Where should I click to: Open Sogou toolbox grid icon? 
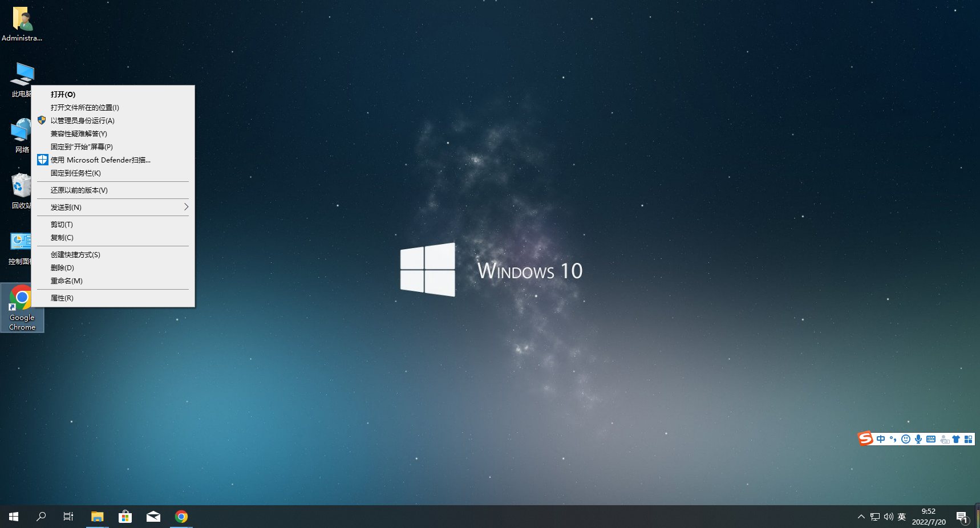(968, 439)
